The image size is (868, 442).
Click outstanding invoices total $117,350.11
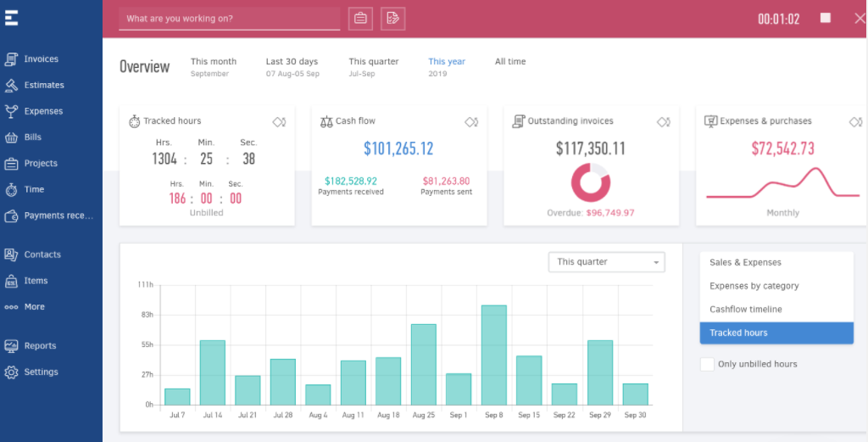591,148
